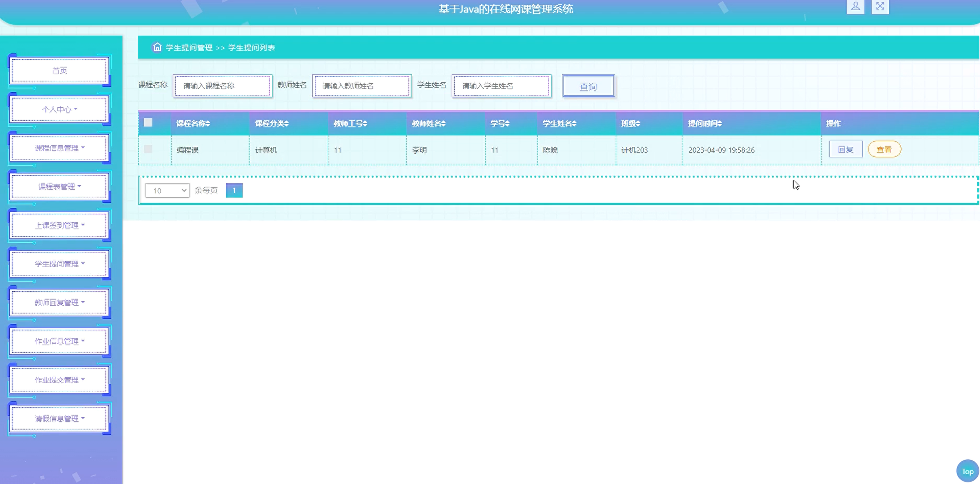This screenshot has width=980, height=484.
Task: Expand the 课程信息管理 sidebar menu
Action: [60, 148]
